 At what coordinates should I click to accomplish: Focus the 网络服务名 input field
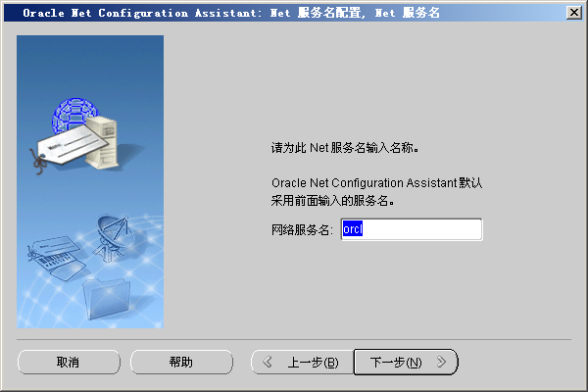412,229
